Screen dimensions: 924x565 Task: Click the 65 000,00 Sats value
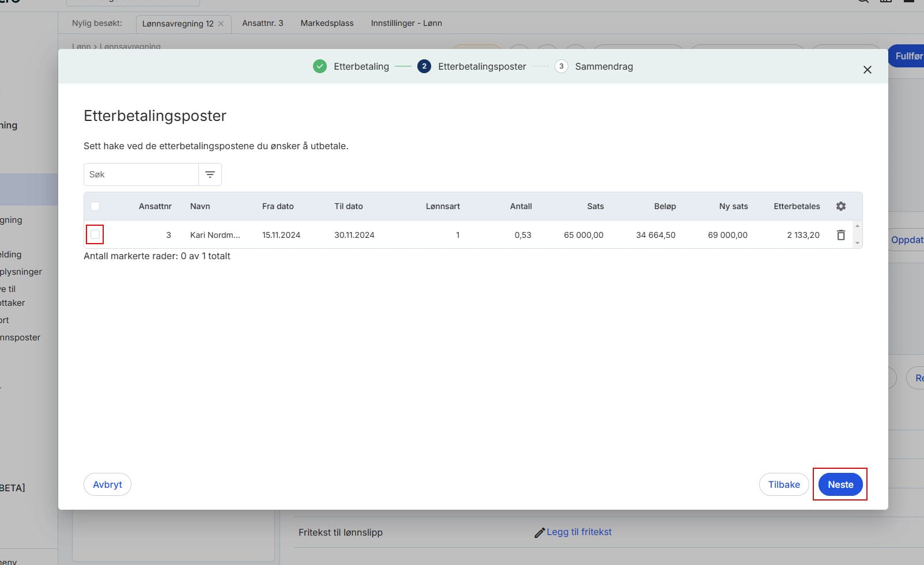point(583,235)
